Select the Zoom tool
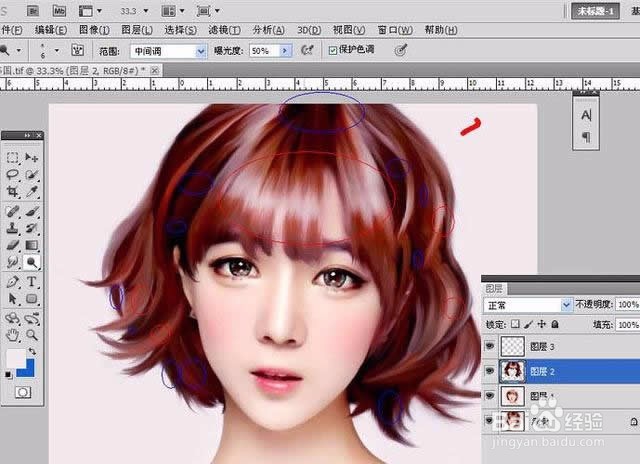640x464 pixels. click(x=31, y=335)
